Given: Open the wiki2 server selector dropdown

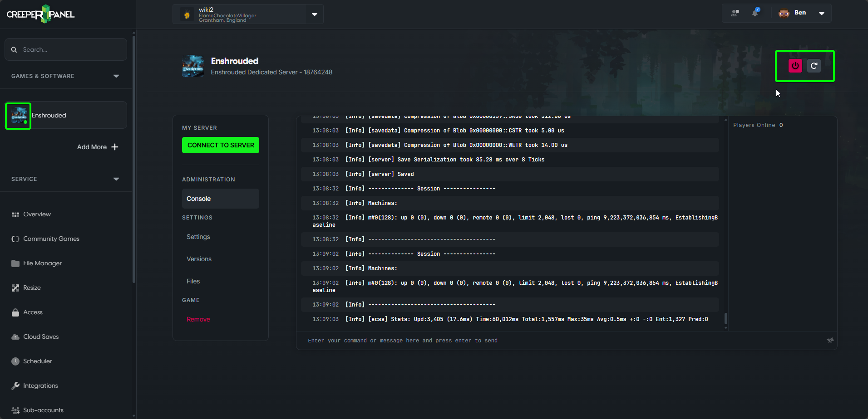Looking at the screenshot, I should click(x=315, y=15).
